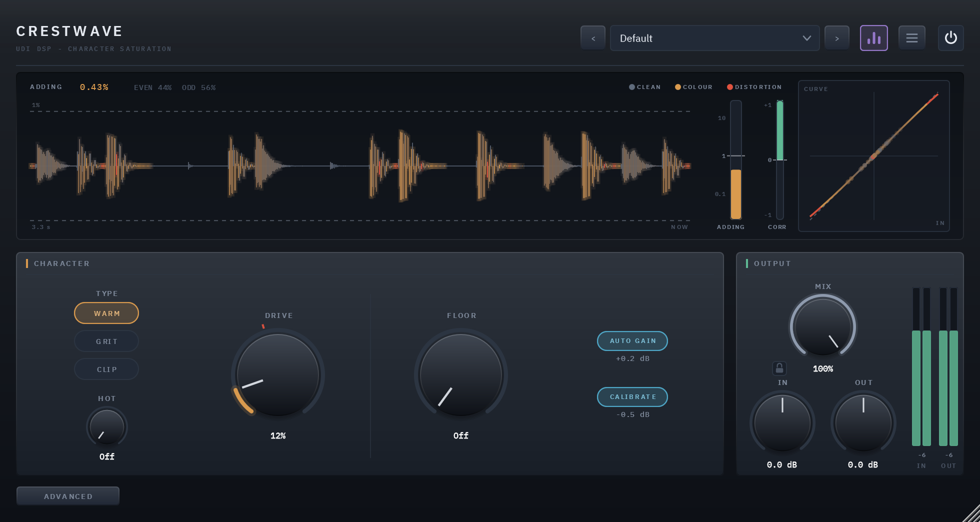The height and width of the screenshot is (522, 980).
Task: Open the Default preset dropdown
Action: [x=714, y=38]
